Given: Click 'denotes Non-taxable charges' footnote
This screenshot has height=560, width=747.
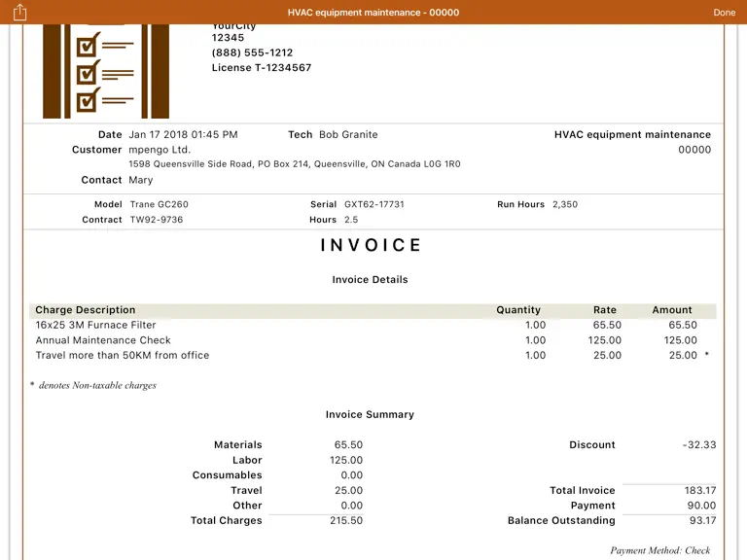Looking at the screenshot, I should 97,385.
